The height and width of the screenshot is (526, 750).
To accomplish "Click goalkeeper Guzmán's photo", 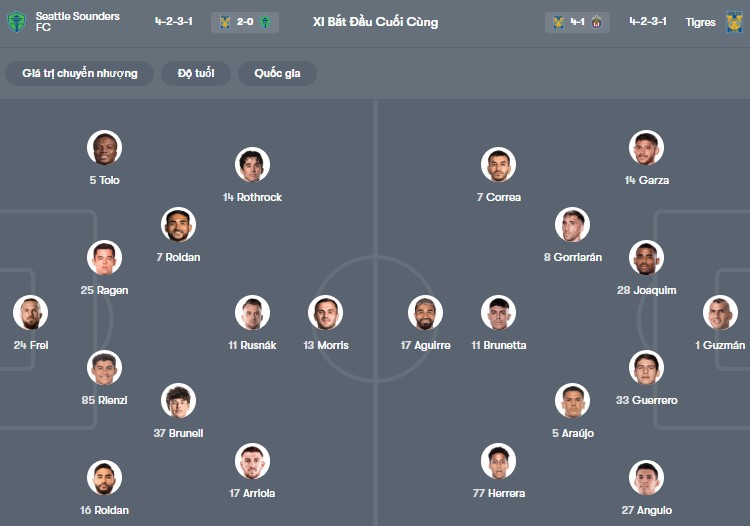I will (x=720, y=313).
